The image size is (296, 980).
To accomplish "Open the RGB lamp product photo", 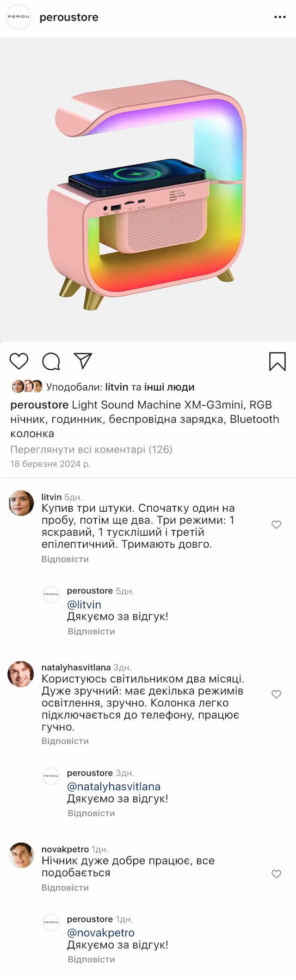I will pyautogui.click(x=148, y=190).
